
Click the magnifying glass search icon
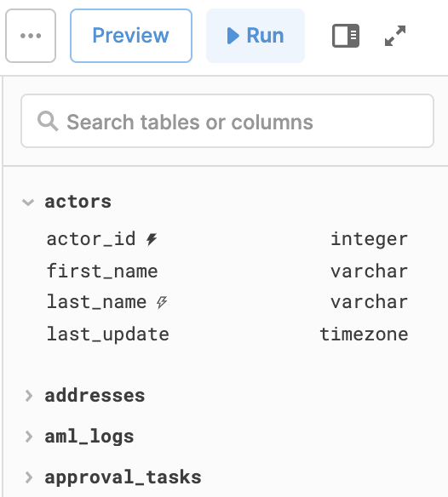[x=48, y=121]
